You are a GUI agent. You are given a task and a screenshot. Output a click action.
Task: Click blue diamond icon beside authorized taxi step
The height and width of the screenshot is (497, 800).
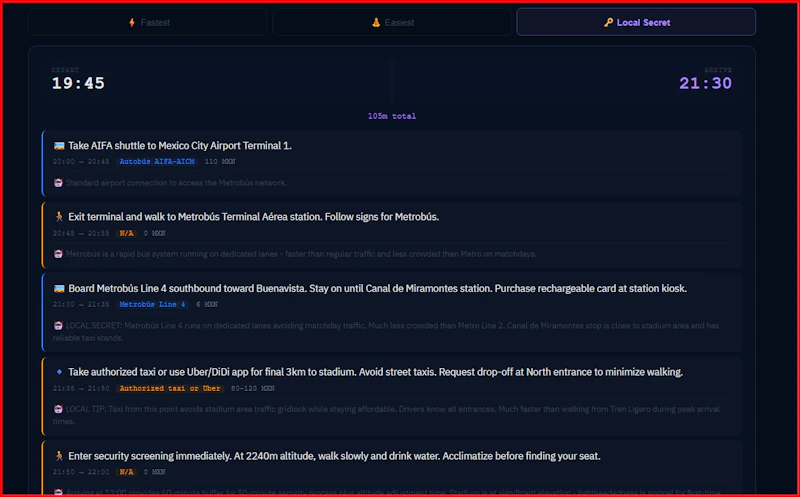pos(59,372)
